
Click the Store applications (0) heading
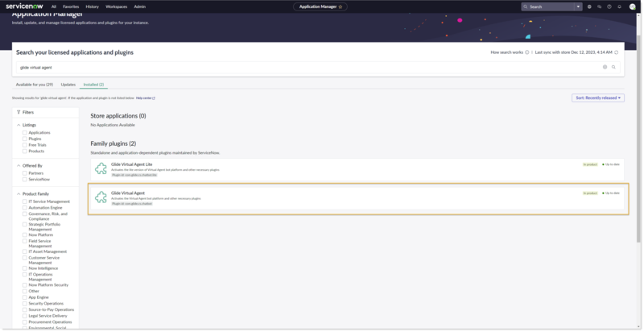click(x=118, y=116)
